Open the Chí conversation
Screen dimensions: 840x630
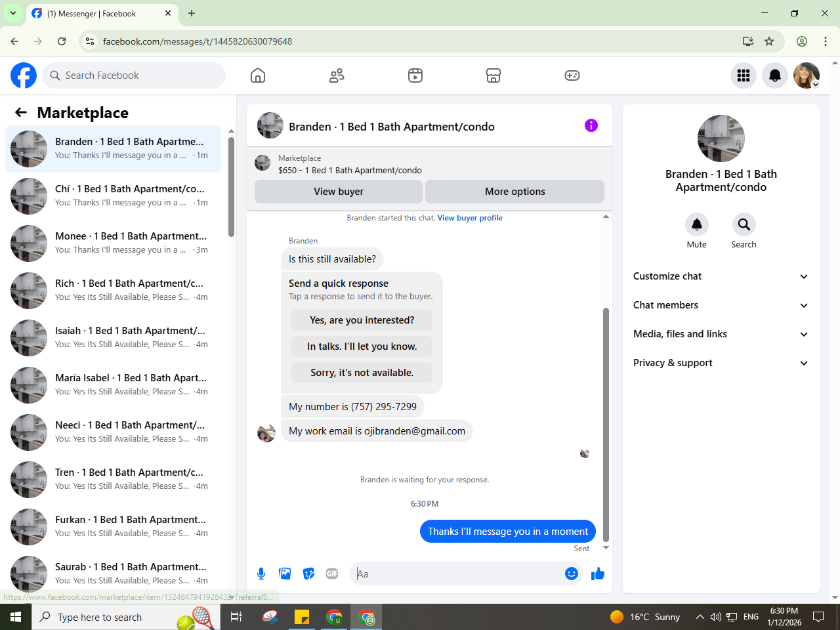[x=113, y=196]
